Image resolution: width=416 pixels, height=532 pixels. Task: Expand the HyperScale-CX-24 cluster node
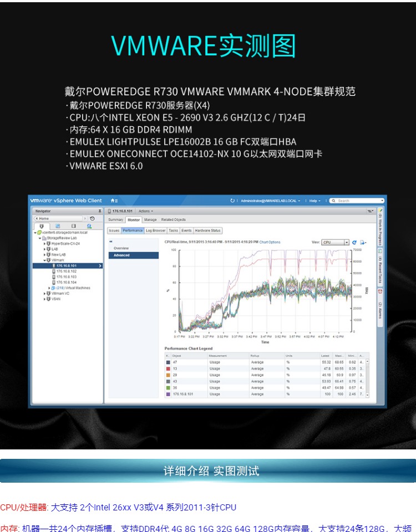44,243
